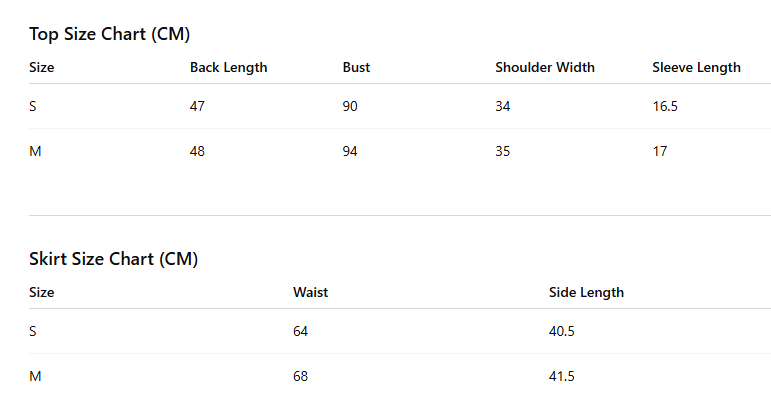Viewport: 771px width, 414px height.
Task: Click the Skirt Size Chart (CM) heading
Action: 114,259
